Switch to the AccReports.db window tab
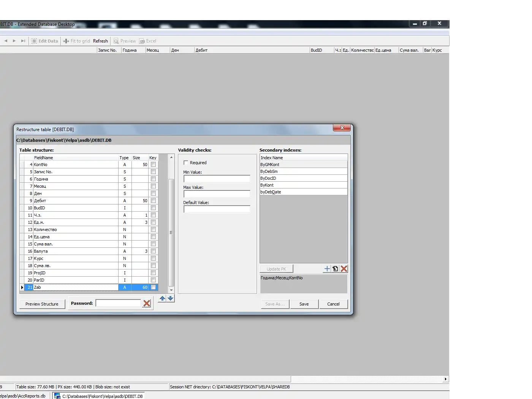The height and width of the screenshot is (399, 532). pyautogui.click(x=24, y=396)
